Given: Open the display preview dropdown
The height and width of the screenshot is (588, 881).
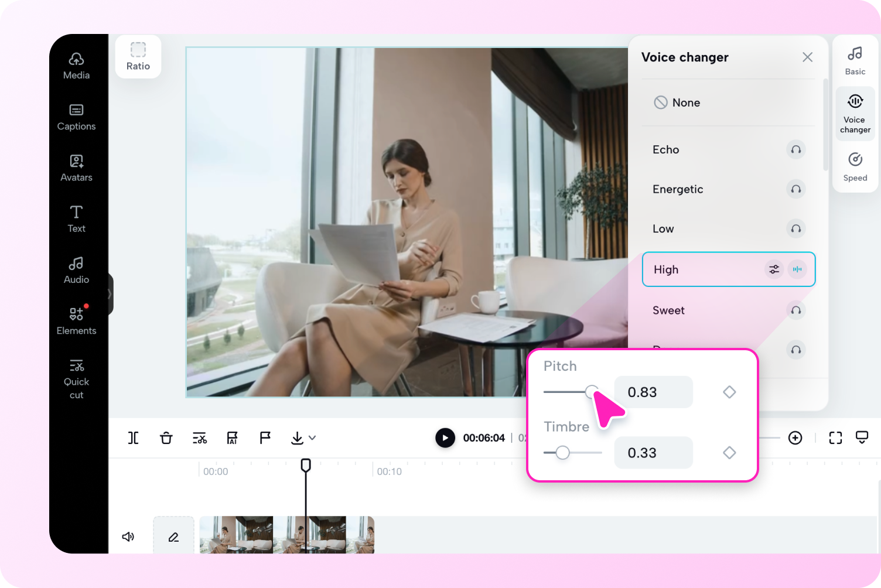Looking at the screenshot, I should pos(861,437).
